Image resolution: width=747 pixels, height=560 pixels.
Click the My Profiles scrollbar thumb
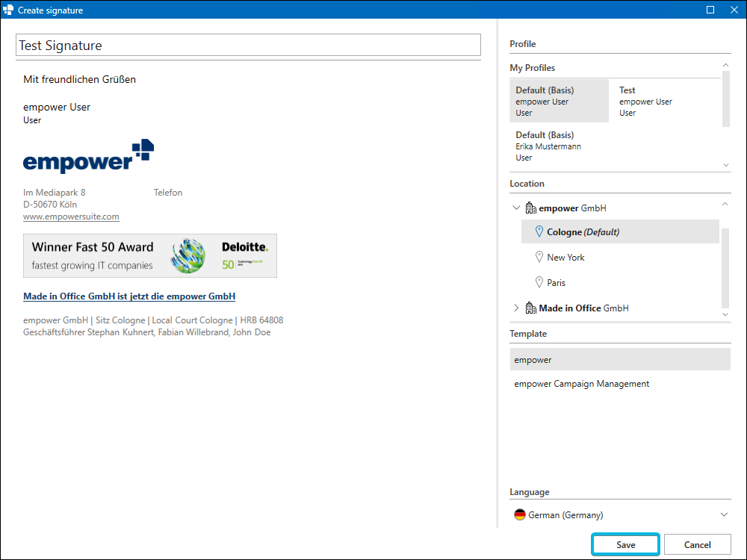(725, 99)
